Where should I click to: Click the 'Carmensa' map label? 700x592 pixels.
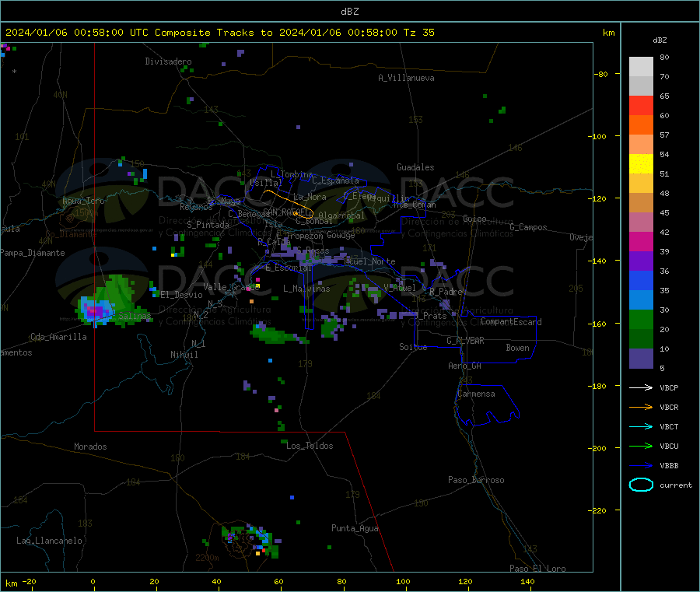tap(476, 394)
